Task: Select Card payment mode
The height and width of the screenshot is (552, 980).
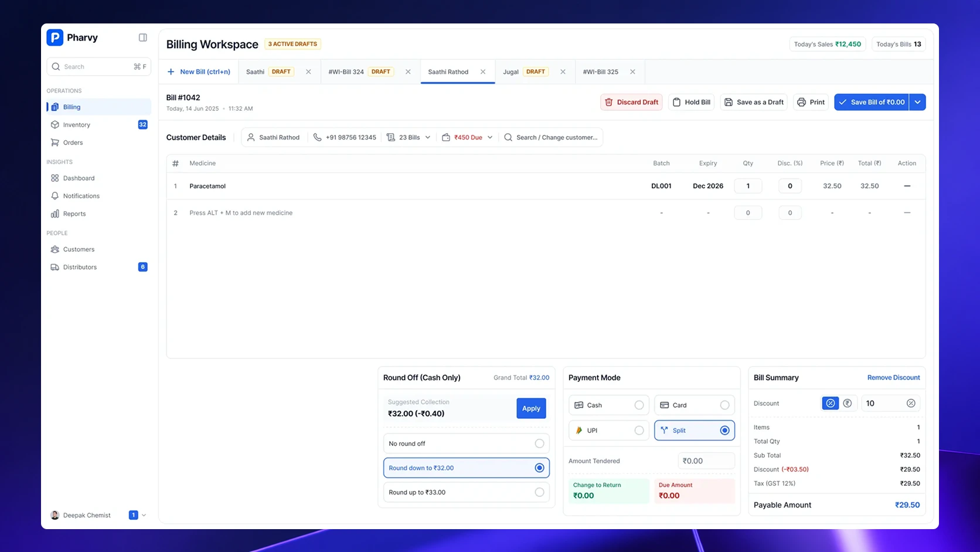Action: click(x=695, y=405)
